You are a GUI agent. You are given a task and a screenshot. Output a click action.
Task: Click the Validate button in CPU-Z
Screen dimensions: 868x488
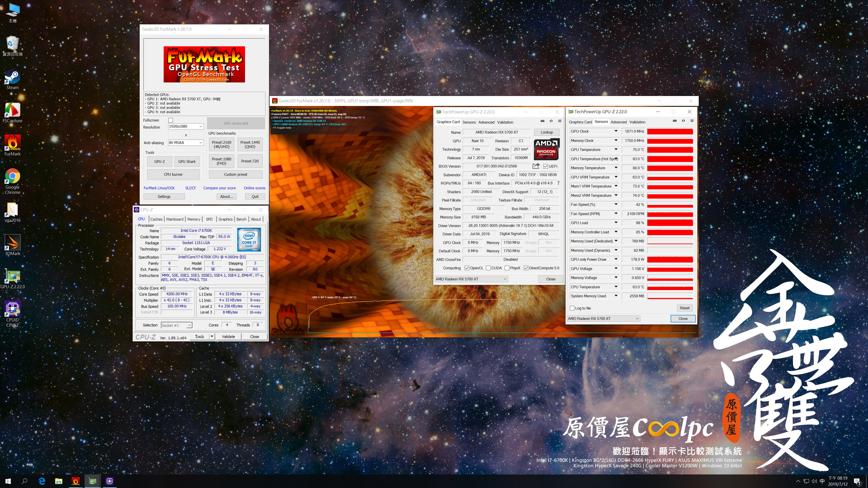229,336
